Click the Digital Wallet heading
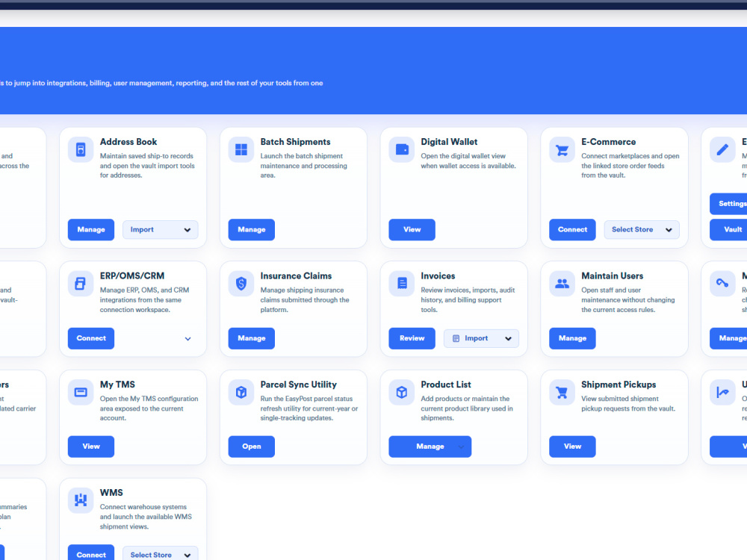 (x=449, y=142)
